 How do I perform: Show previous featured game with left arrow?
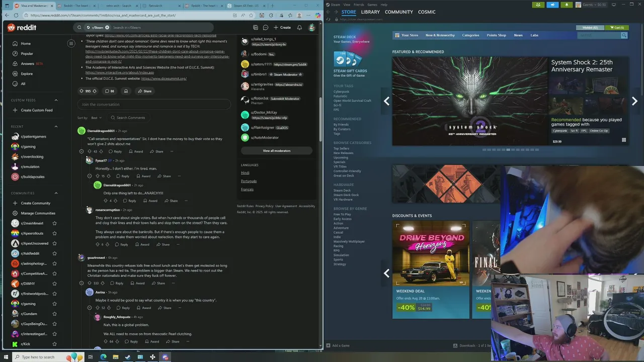386,101
